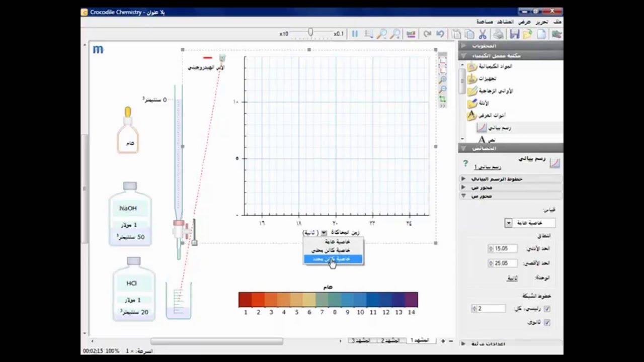Screen dimensions: 644x362
Task: Open a file with the folder icon
Action: 527,34
